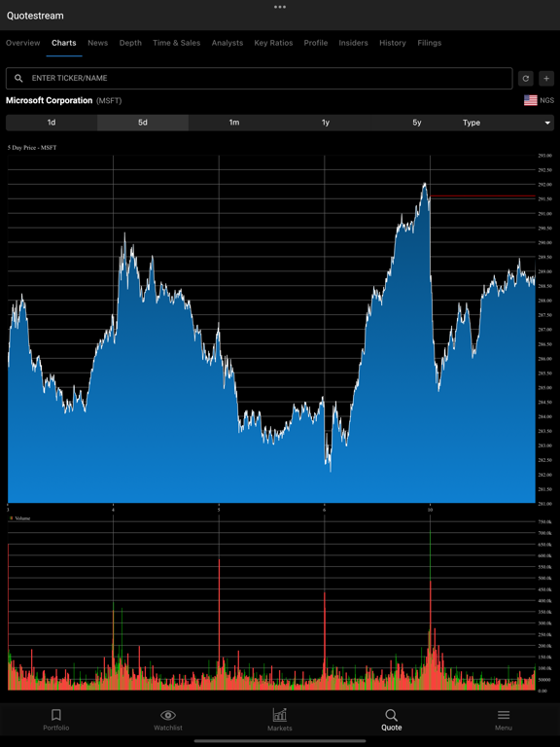
Task: Click the red previous-close line on chart
Action: [x=482, y=196]
